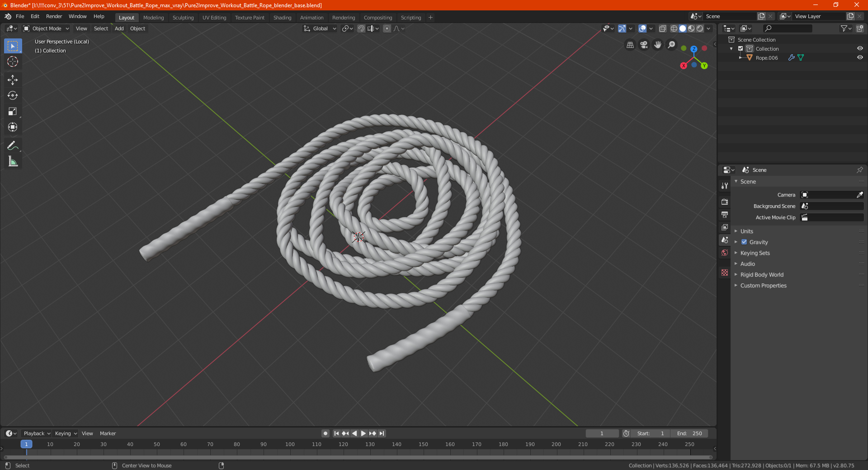Expand Rope.006 in the outliner
The height and width of the screenshot is (470, 868).
pyautogui.click(x=740, y=57)
